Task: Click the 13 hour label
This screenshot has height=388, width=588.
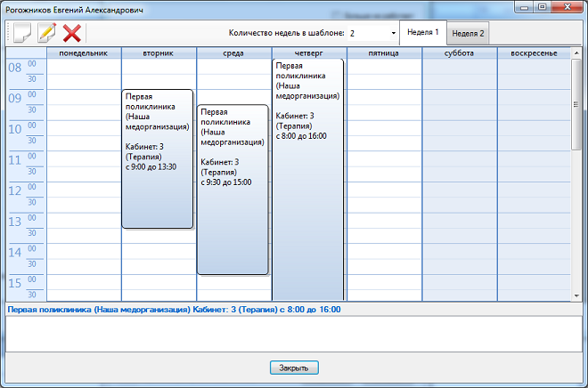Action: [15, 222]
